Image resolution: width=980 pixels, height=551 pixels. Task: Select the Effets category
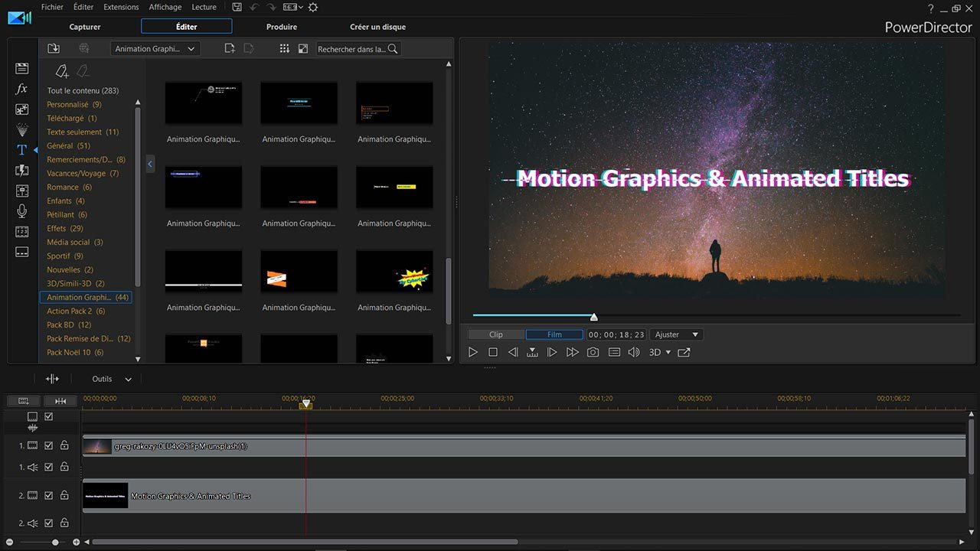(x=65, y=228)
